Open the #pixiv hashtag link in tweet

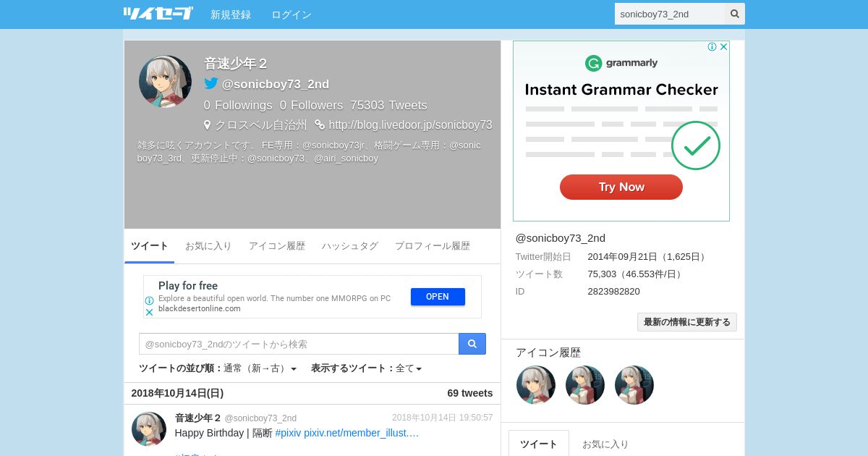click(x=288, y=433)
